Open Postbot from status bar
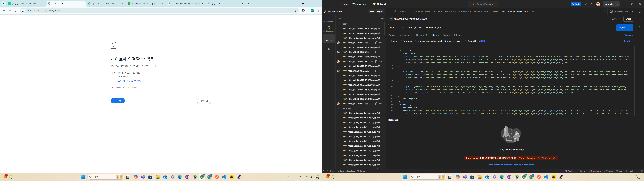Viewport: 644px width, 181px height. [569, 171]
